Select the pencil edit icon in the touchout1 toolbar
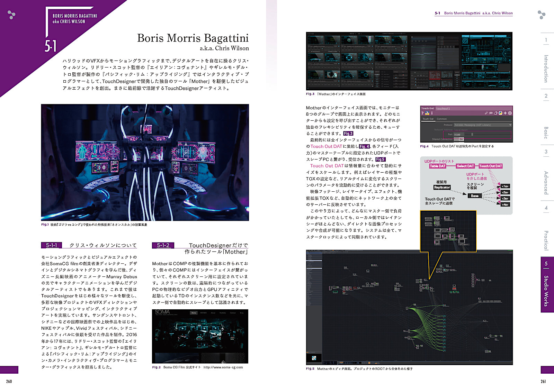 tap(486, 113)
